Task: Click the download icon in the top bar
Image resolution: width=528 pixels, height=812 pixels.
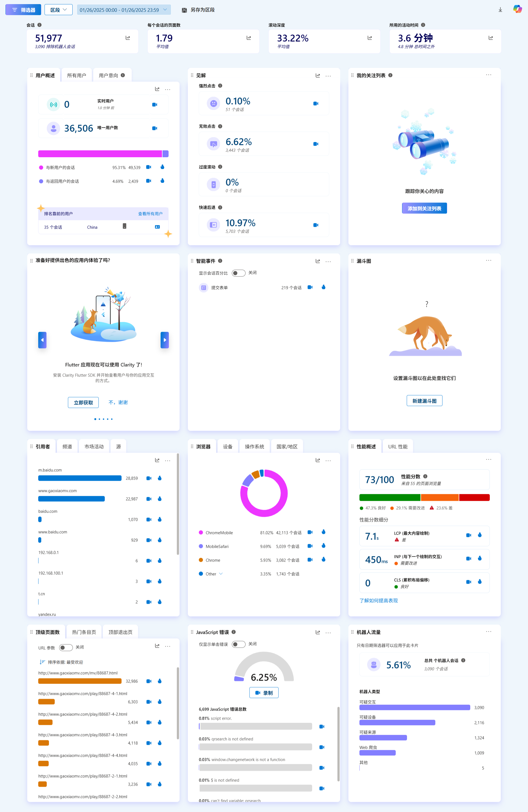Action: tap(500, 10)
